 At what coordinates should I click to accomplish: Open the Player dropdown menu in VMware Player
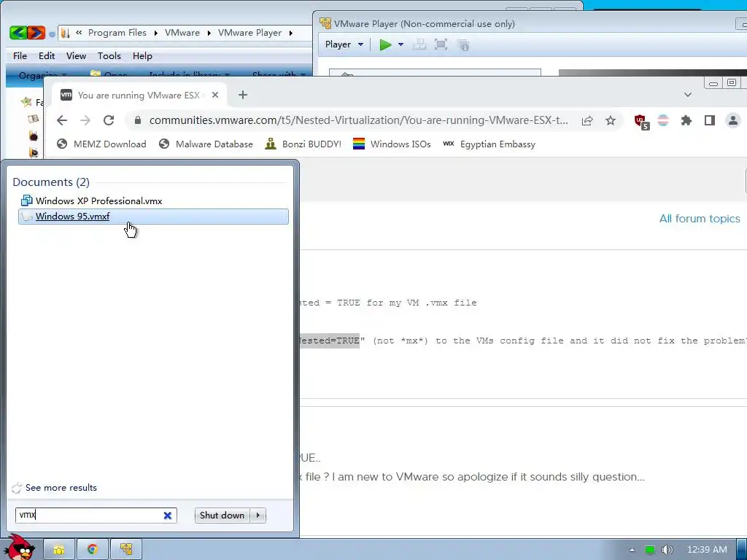click(x=344, y=44)
